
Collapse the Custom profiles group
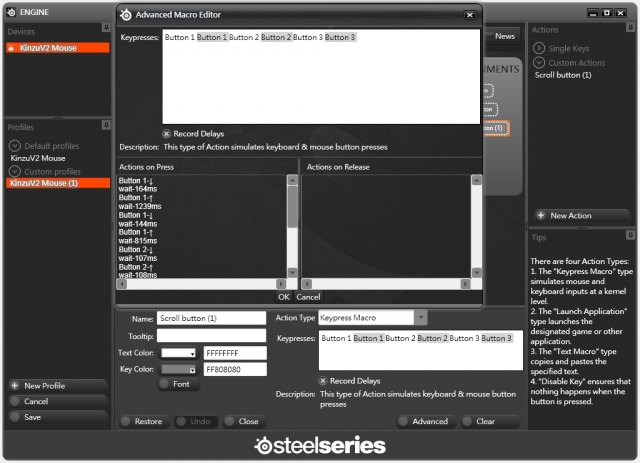click(x=15, y=171)
